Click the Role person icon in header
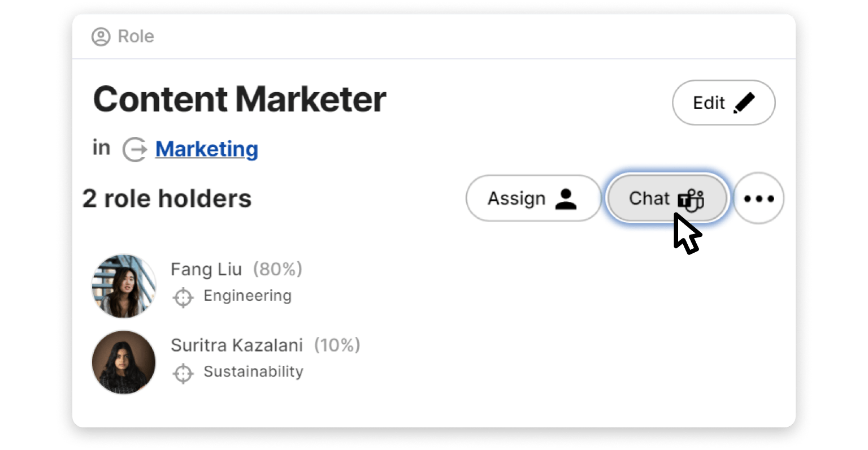This screenshot has height=450, width=868. click(101, 37)
